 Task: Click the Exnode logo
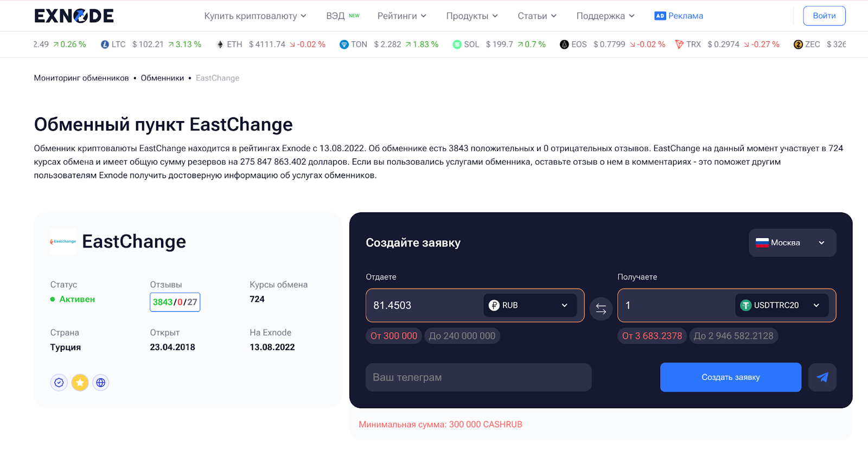pyautogui.click(x=74, y=16)
